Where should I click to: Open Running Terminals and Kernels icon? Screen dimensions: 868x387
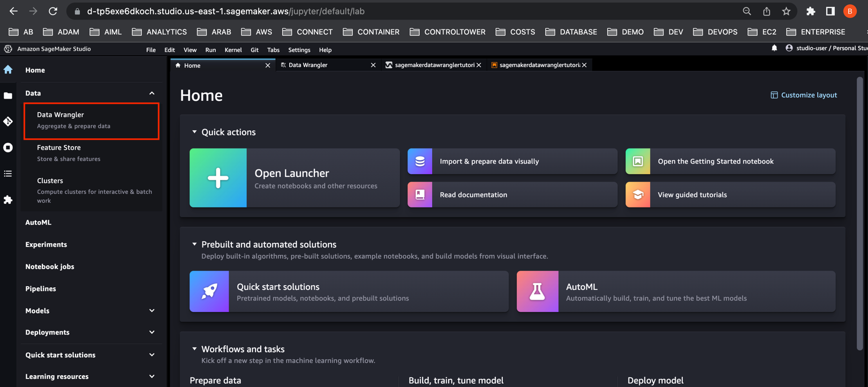(x=8, y=147)
